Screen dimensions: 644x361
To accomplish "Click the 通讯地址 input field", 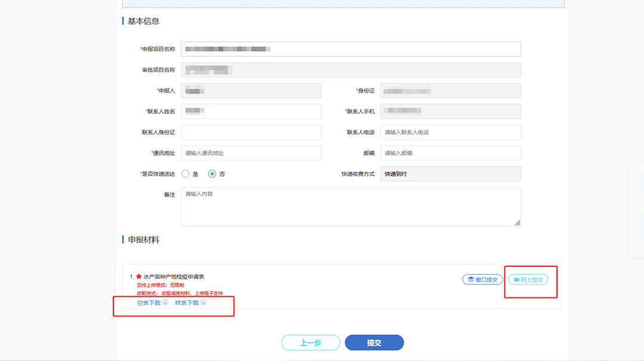I will pyautogui.click(x=251, y=153).
